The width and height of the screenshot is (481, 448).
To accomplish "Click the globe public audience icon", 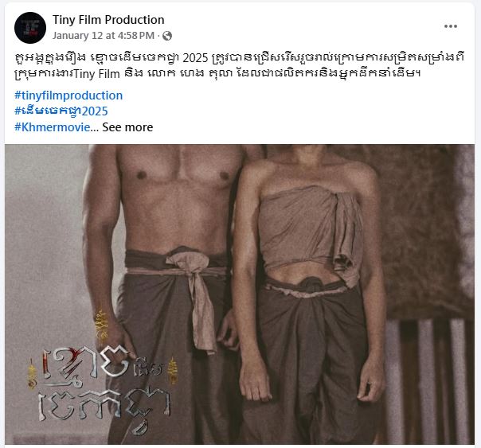I will pyautogui.click(x=167, y=36).
